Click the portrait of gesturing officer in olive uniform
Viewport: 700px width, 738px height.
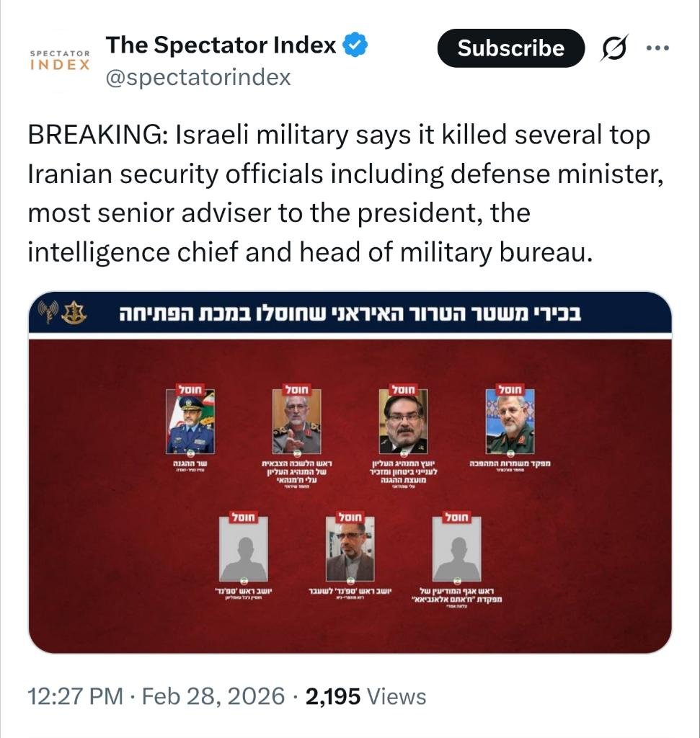tap(296, 424)
